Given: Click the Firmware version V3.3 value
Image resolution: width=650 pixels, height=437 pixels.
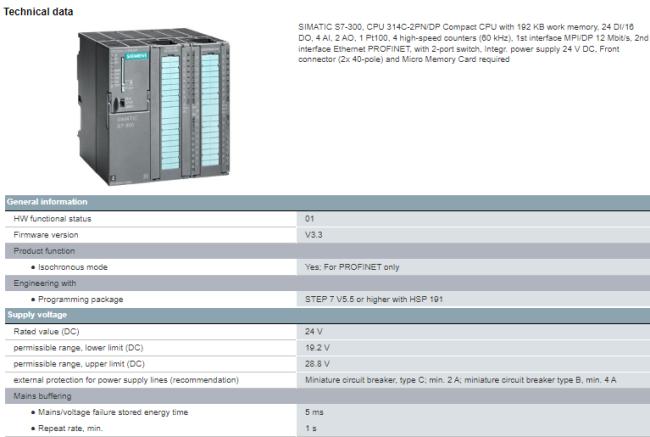Looking at the screenshot, I should (314, 234).
